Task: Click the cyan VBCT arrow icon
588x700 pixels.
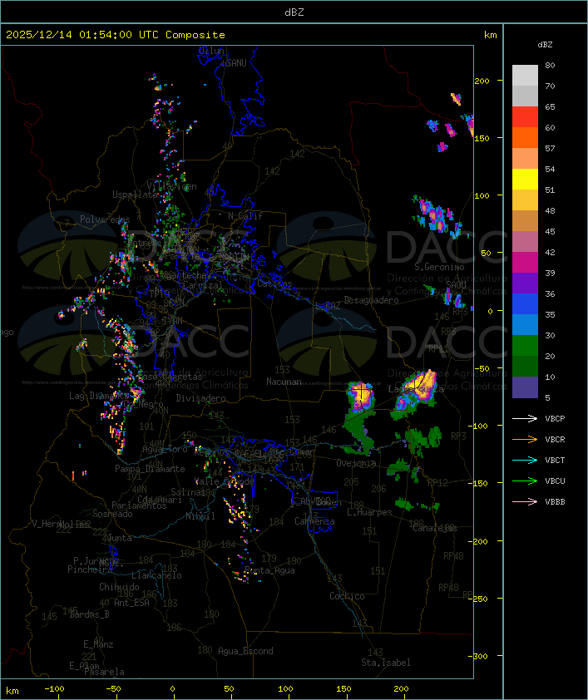Action: pos(525,460)
